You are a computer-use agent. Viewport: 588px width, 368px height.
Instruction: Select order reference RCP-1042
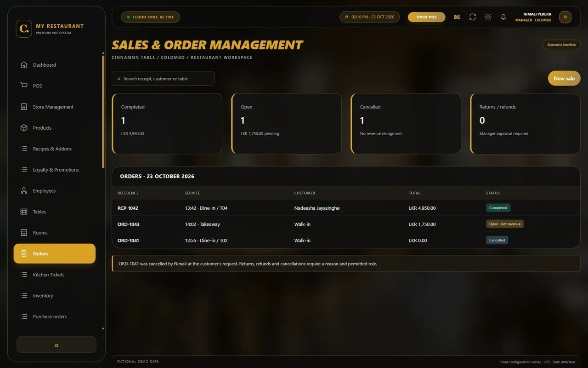click(128, 208)
